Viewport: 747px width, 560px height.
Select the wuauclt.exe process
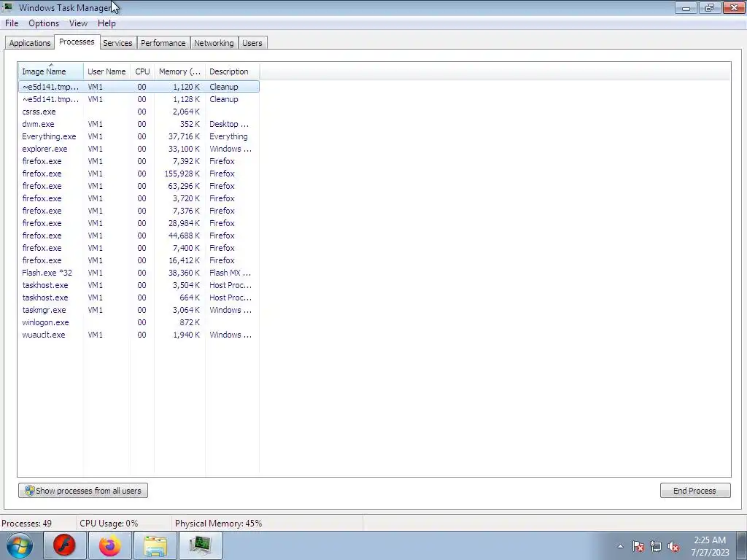[x=139, y=334]
